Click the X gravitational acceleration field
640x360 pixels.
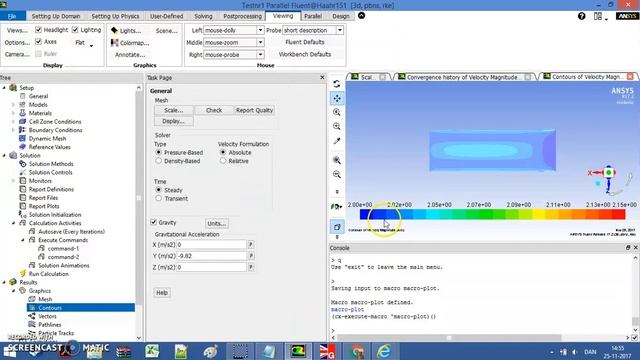click(211, 244)
